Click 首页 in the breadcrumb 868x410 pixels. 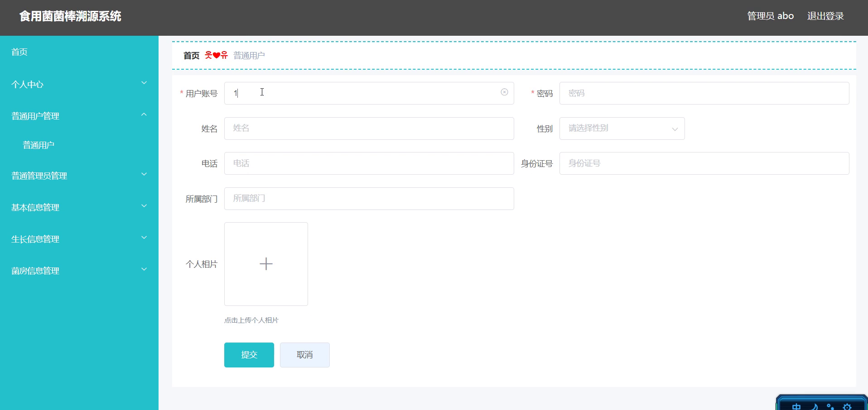(191, 56)
